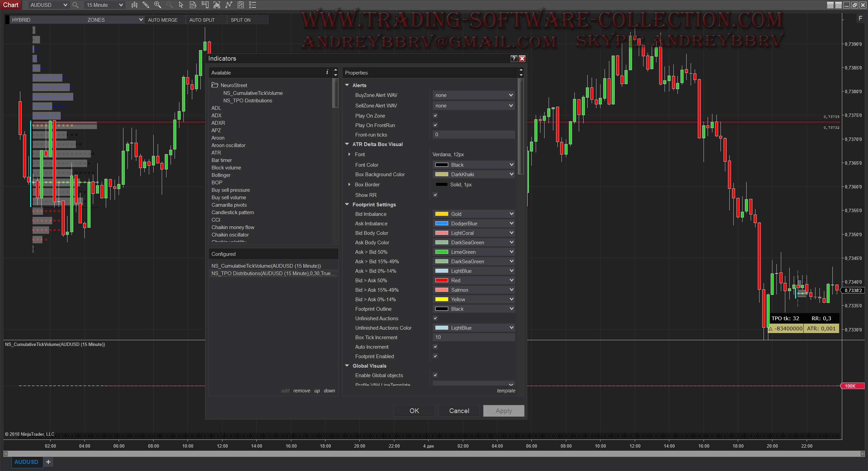Viewport: 868px width, 471px height.
Task: Toggle the Show RR checkbox
Action: click(435, 195)
